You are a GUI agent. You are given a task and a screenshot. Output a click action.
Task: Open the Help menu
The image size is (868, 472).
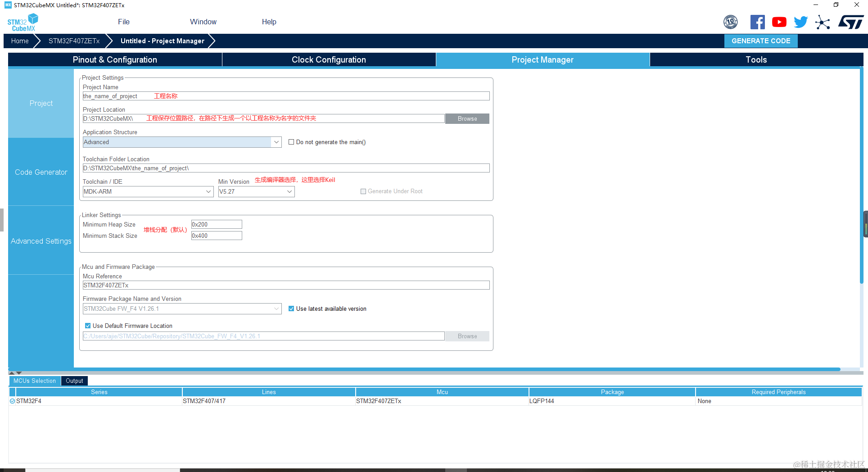click(269, 22)
